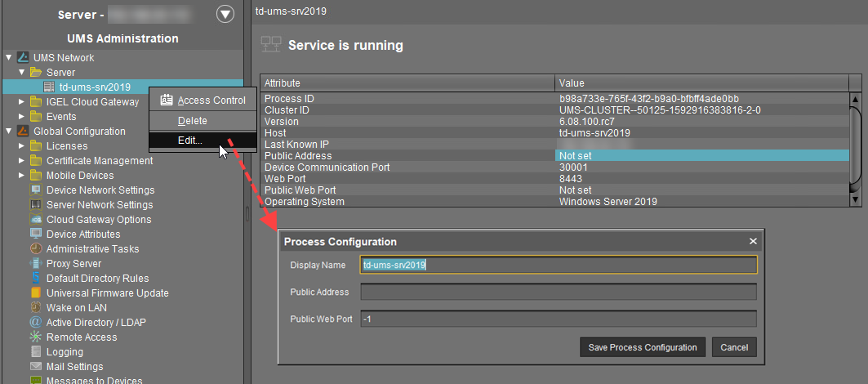Click the Active Directory / LDAP icon
Viewport: 868px width, 384px height.
pyautogui.click(x=36, y=323)
